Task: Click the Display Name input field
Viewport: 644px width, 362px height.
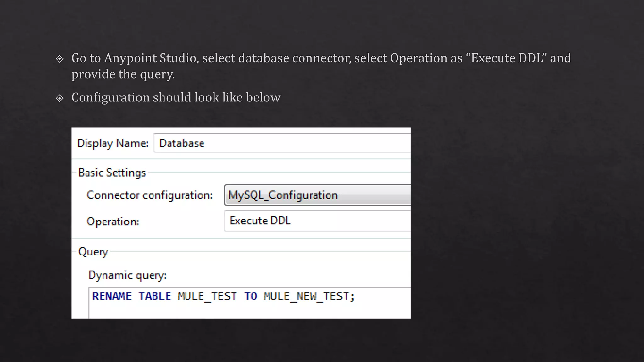Action: (x=283, y=143)
